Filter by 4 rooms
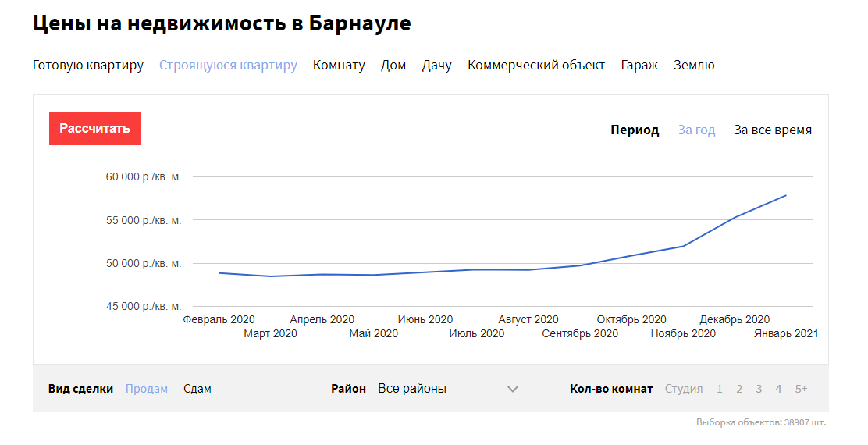The width and height of the screenshot is (868, 445). coord(778,389)
